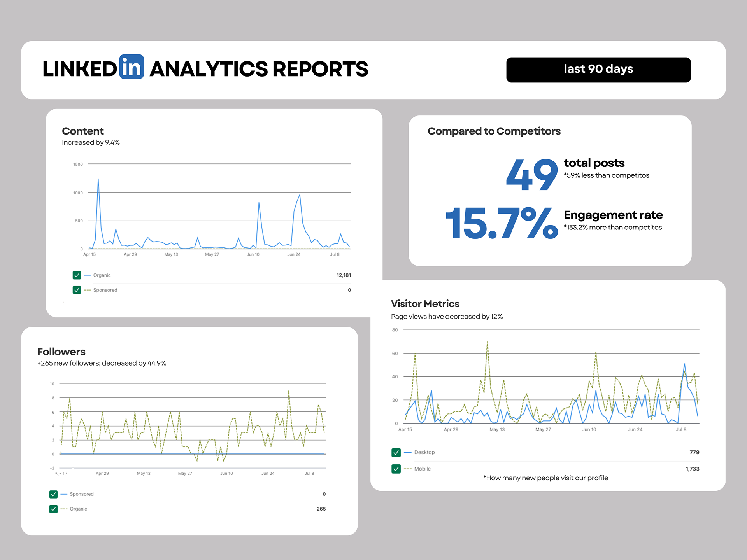Click the large '49' total posts figure

tap(532, 175)
